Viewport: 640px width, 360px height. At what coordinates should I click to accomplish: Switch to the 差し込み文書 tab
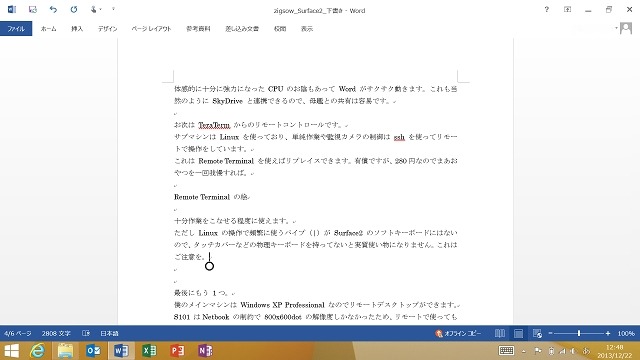coord(242,29)
